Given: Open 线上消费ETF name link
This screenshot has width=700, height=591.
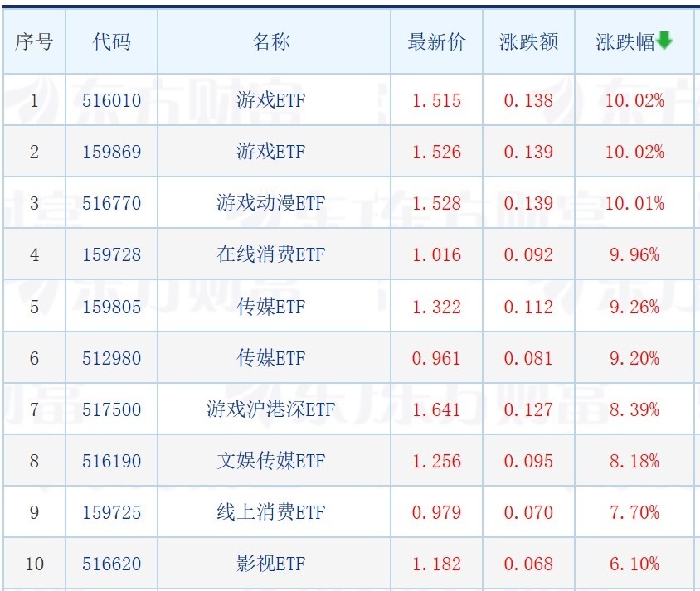Looking at the screenshot, I should click(x=271, y=512).
